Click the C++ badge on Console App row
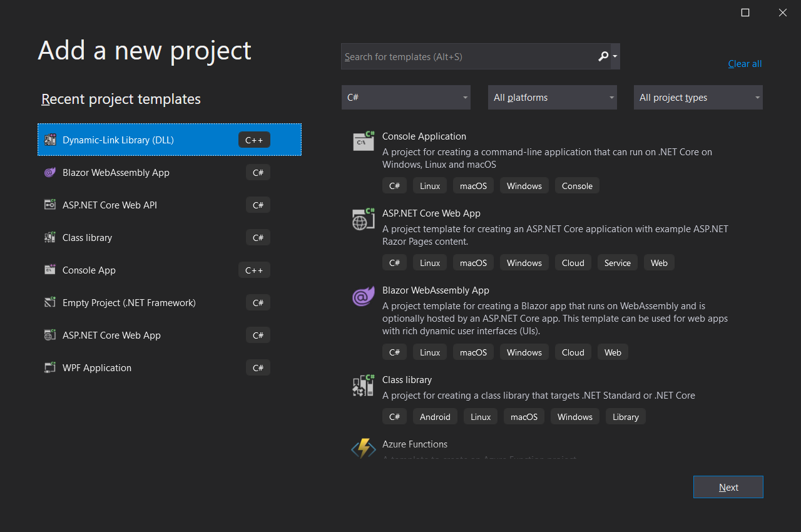The image size is (801, 532). tap(254, 270)
